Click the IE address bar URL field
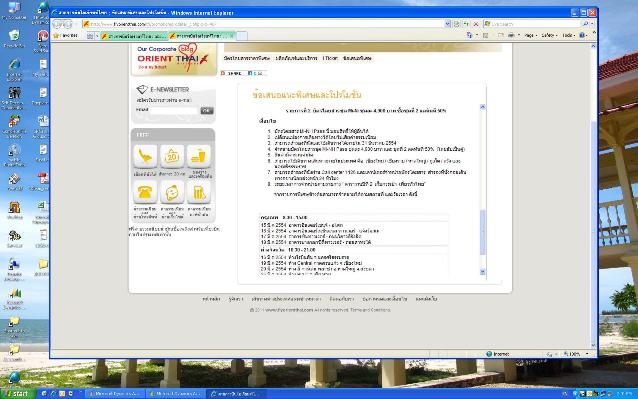The width and height of the screenshot is (638, 399). (264, 24)
